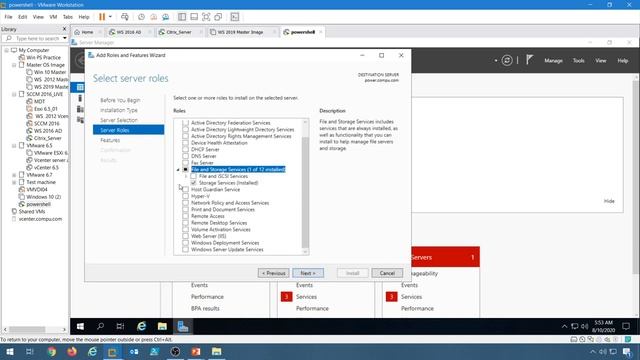The width and height of the screenshot is (640, 360).
Task: Open Server Manager Tools menu
Action: pos(578,60)
